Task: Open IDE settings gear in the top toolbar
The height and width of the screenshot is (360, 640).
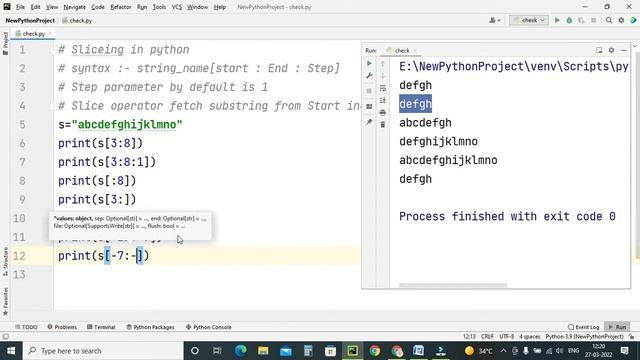Action: click(x=621, y=20)
